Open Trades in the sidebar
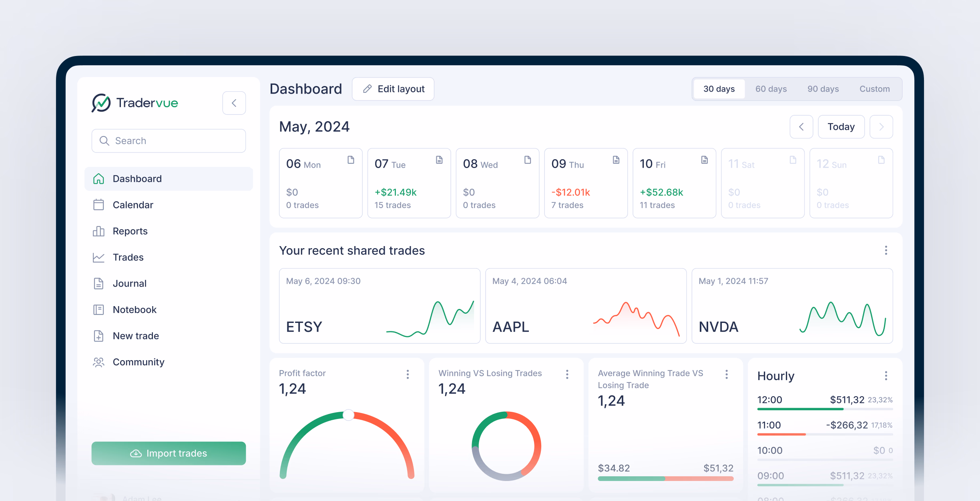 point(169,257)
